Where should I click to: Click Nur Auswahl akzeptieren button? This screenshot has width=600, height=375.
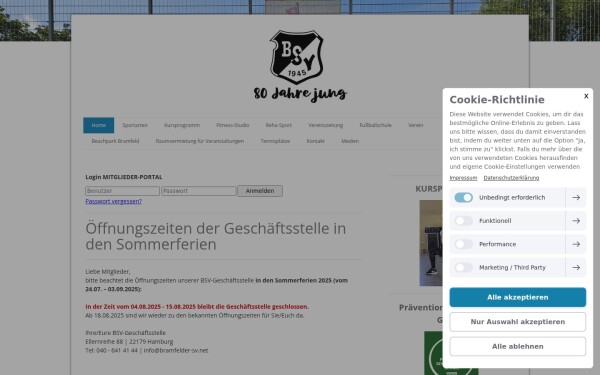(x=517, y=322)
